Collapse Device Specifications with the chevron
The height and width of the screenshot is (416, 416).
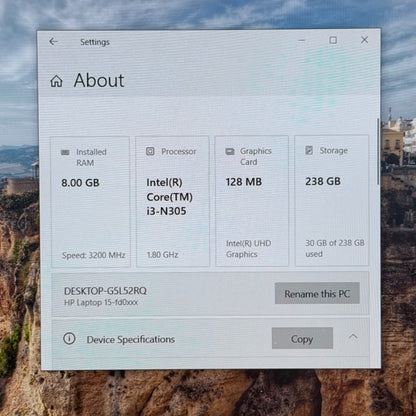pos(353,337)
